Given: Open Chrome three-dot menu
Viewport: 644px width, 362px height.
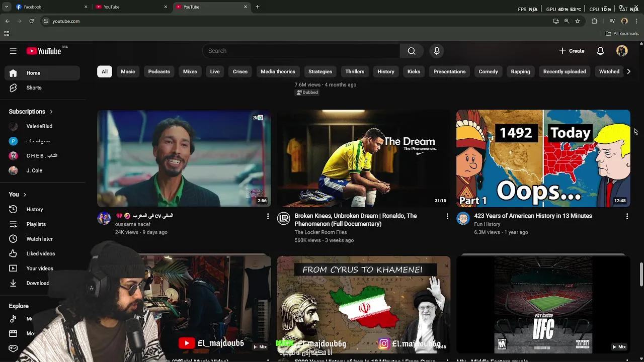Looking at the screenshot, I should coord(637,21).
